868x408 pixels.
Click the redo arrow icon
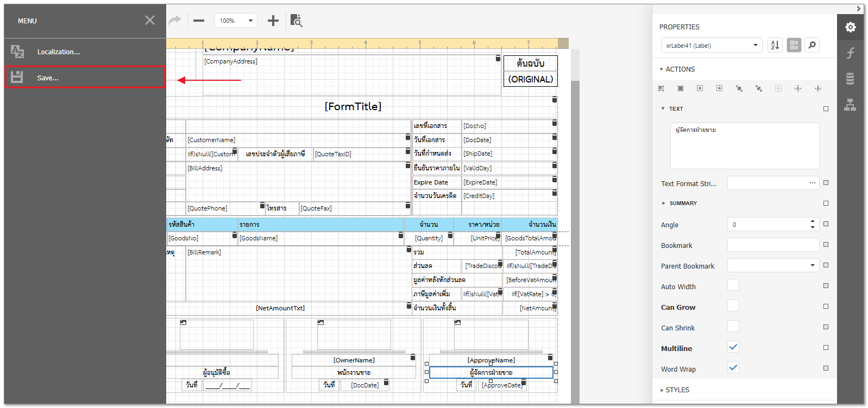175,21
